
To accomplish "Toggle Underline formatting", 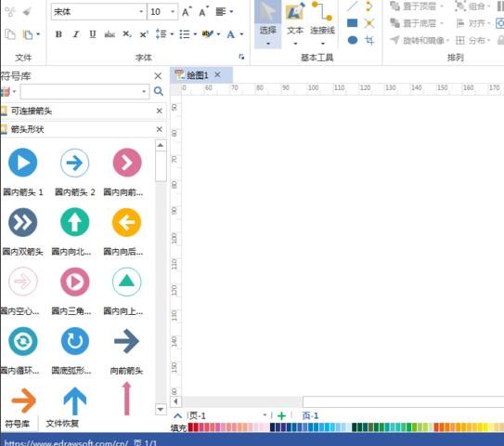I will (93, 34).
